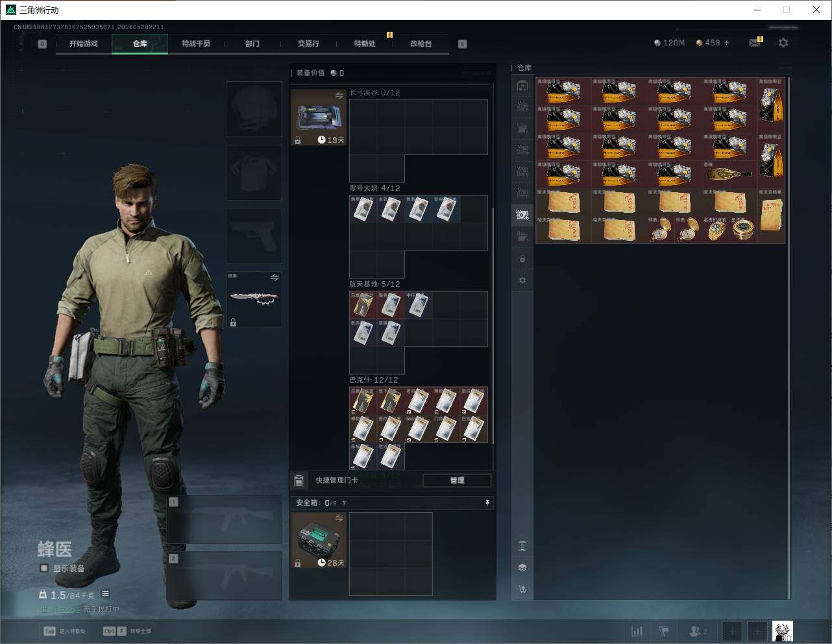
Task: Click the flag icon in bottom bar
Action: tap(664, 631)
